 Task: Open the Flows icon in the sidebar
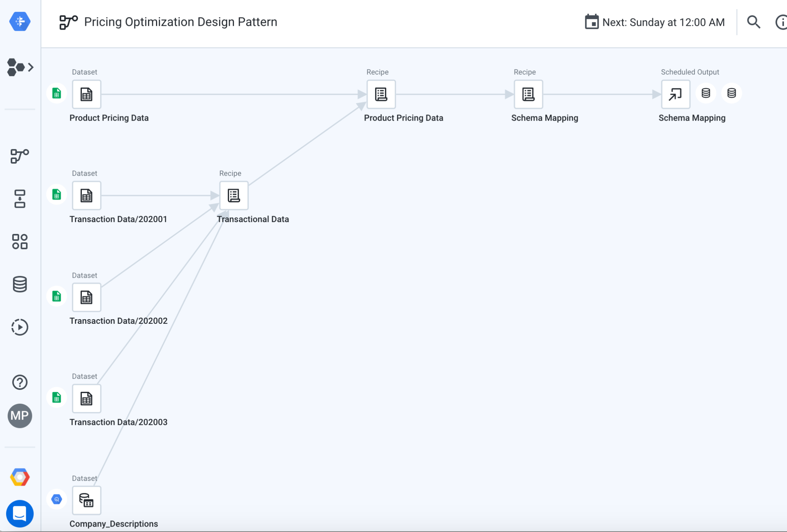pos(20,156)
